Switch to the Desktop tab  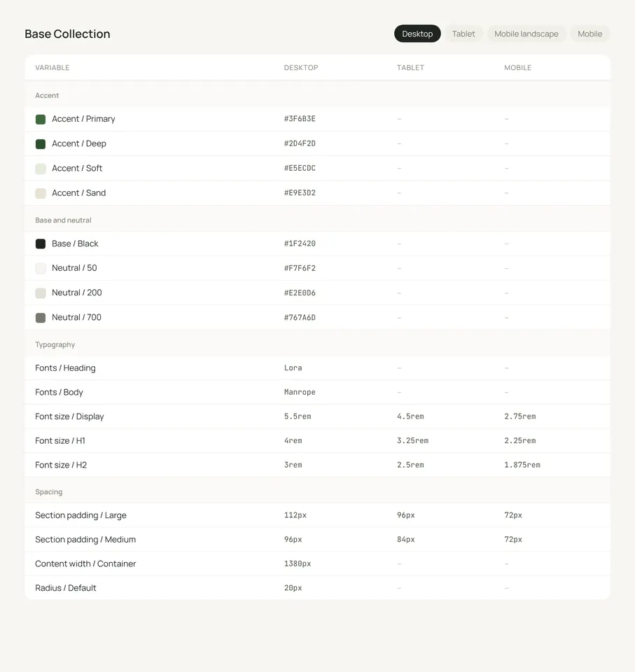(x=417, y=34)
